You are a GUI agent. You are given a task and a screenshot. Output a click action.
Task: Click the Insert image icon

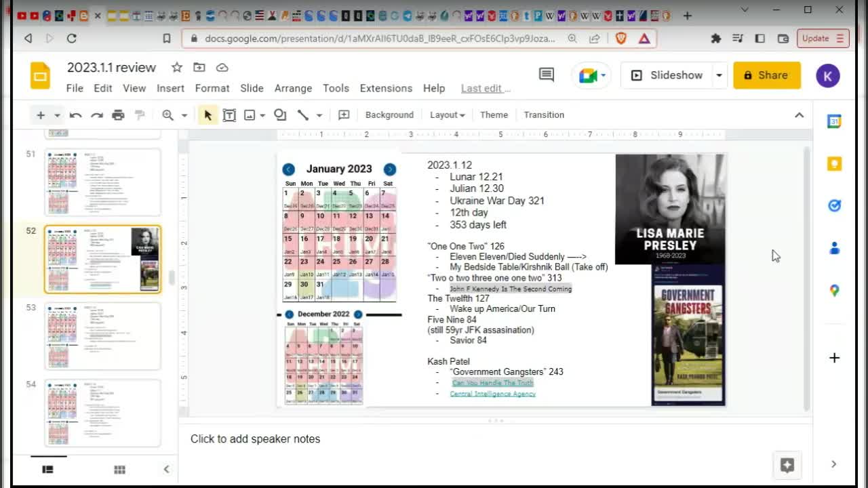click(x=250, y=115)
